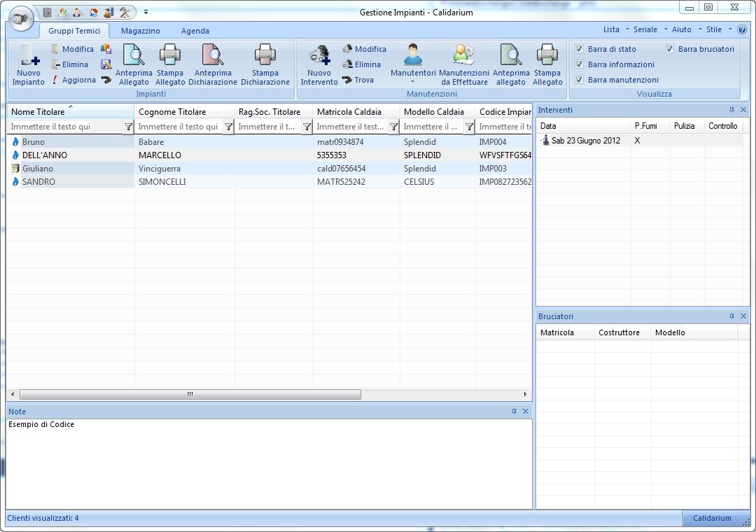Open the Seriale dropdown menu
The height and width of the screenshot is (532, 756).
tap(650, 29)
